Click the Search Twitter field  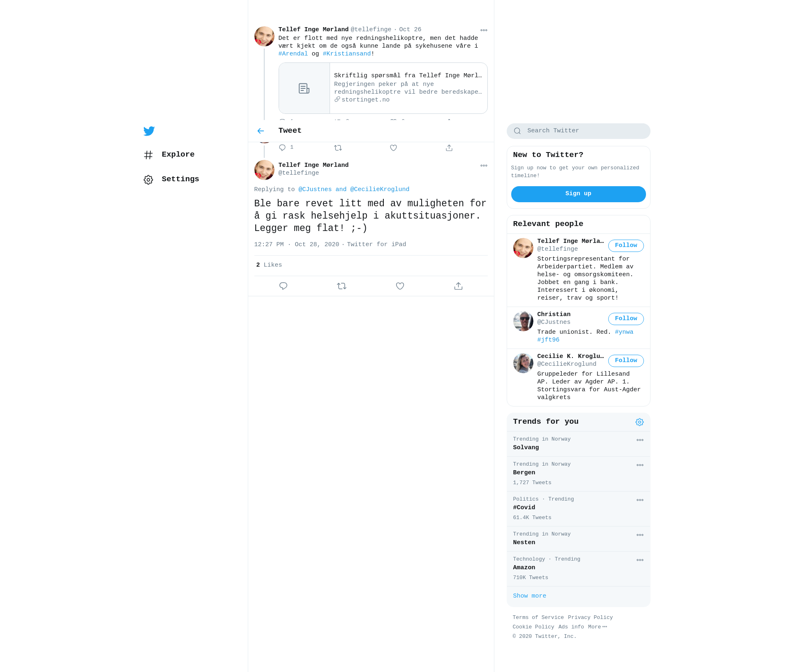(578, 131)
